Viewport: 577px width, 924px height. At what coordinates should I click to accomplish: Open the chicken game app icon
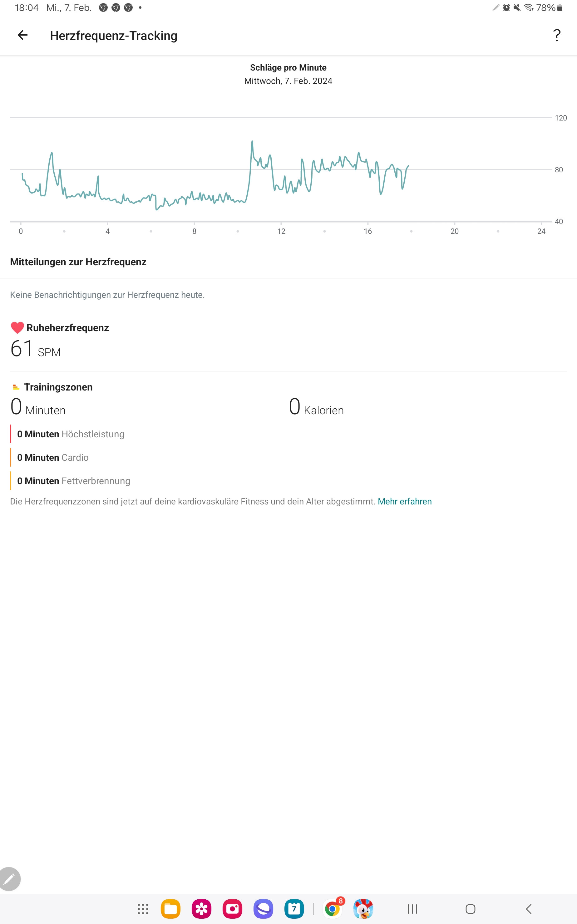[363, 909]
